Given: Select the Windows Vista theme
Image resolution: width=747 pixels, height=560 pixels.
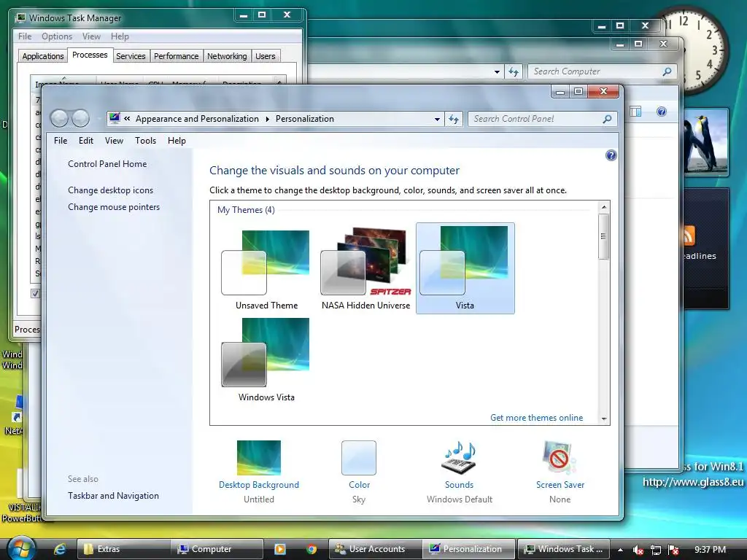Looking at the screenshot, I should [x=266, y=360].
